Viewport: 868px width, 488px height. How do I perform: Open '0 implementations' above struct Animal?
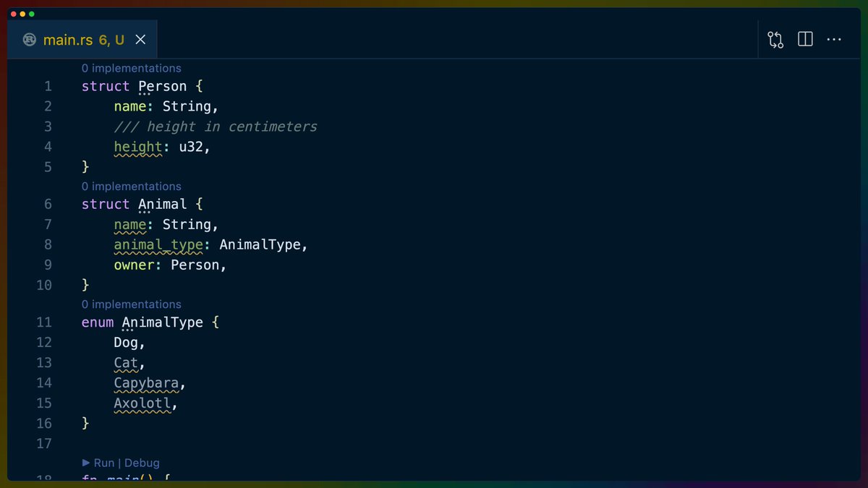(x=131, y=187)
